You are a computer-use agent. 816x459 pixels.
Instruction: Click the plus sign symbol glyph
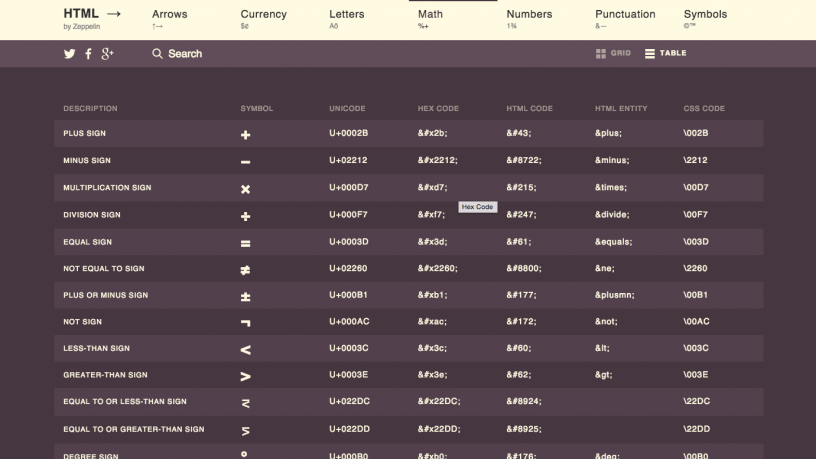click(246, 134)
